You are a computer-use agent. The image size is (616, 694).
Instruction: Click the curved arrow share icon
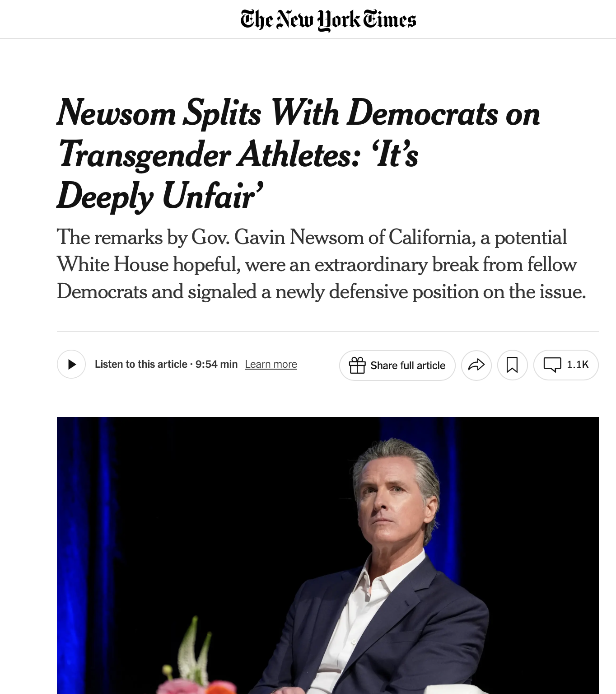tap(476, 365)
